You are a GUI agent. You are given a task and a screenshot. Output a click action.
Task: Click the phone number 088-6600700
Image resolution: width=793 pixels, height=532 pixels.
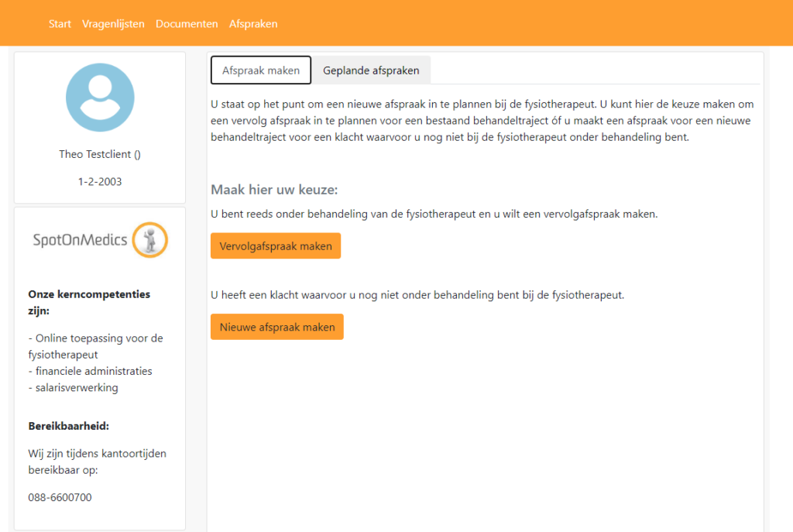tap(60, 497)
